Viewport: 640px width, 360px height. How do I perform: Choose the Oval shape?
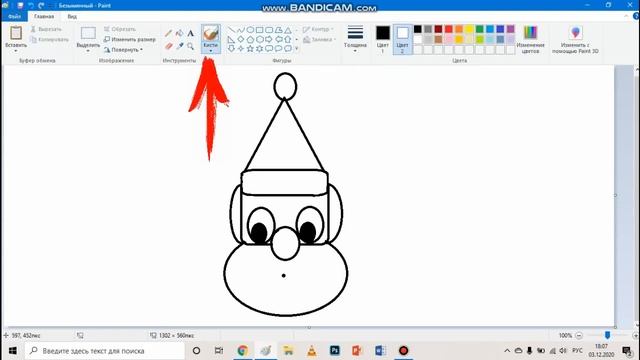[x=250, y=30]
